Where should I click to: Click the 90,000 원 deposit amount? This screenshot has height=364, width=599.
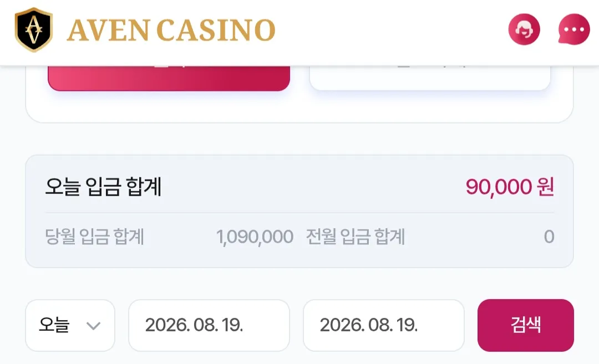[510, 187]
